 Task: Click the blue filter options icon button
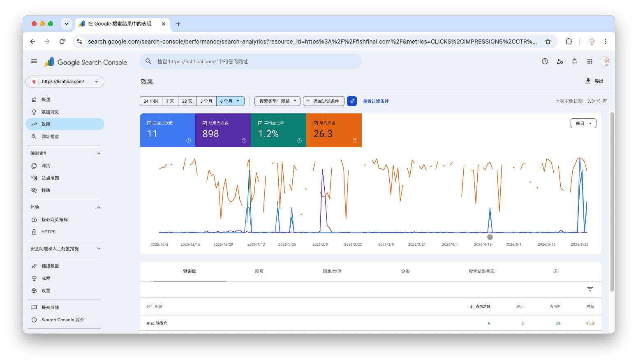point(352,101)
